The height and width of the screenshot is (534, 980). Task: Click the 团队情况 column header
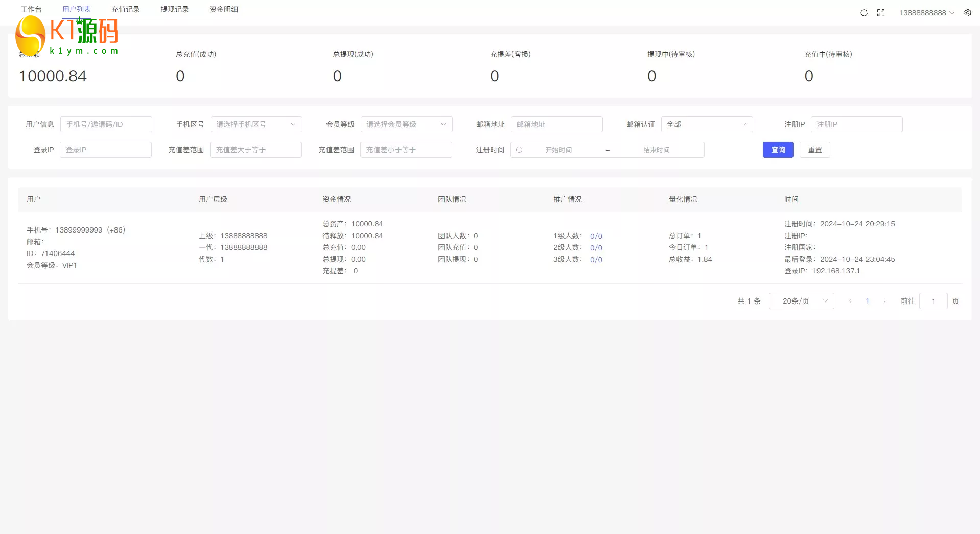[452, 199]
